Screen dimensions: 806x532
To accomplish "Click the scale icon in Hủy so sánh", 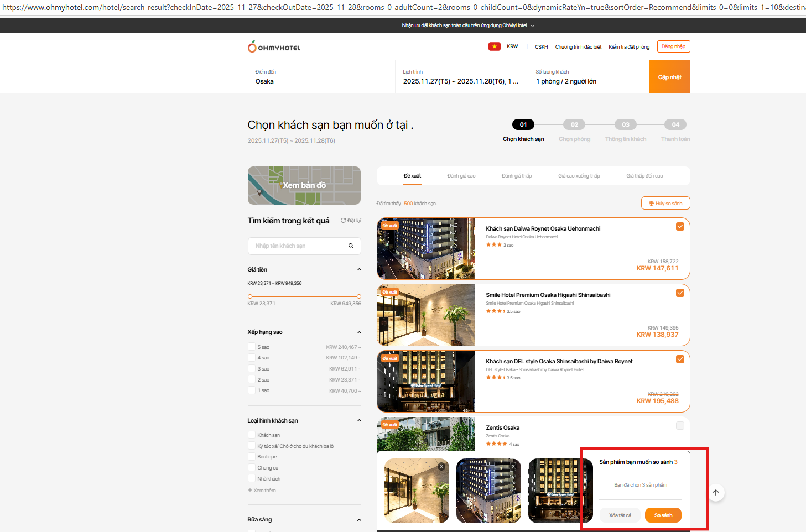I will coord(651,204).
